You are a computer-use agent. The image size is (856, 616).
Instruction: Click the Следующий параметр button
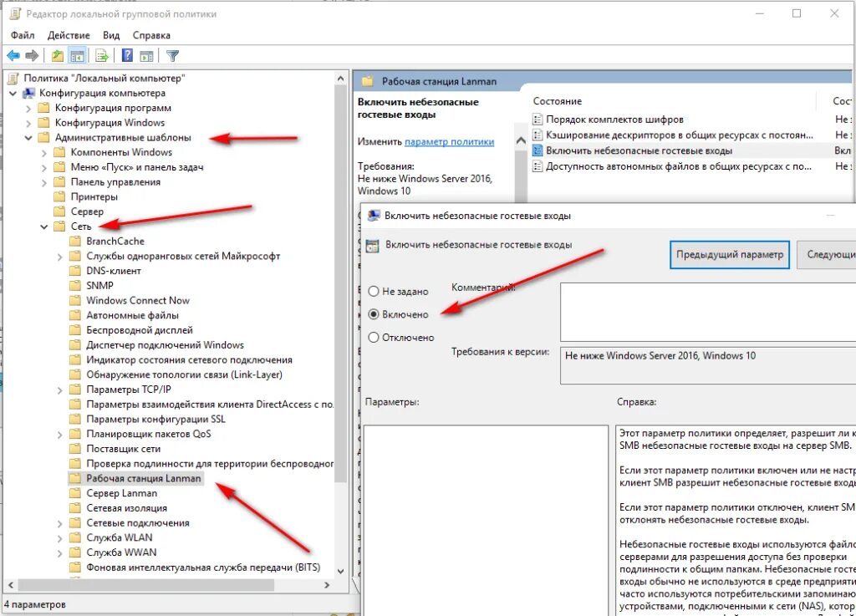click(x=827, y=254)
